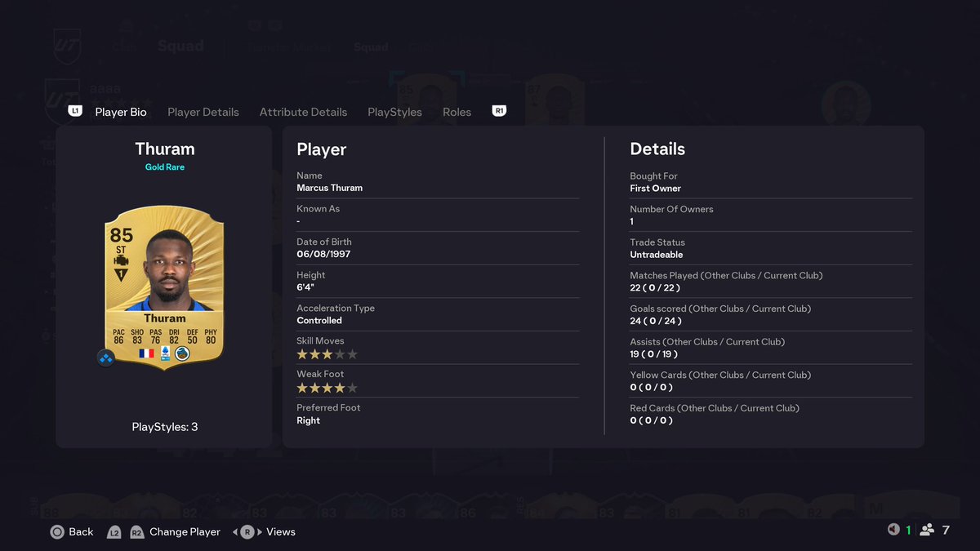
Task: Click the Skill Moves star rating
Action: (327, 354)
